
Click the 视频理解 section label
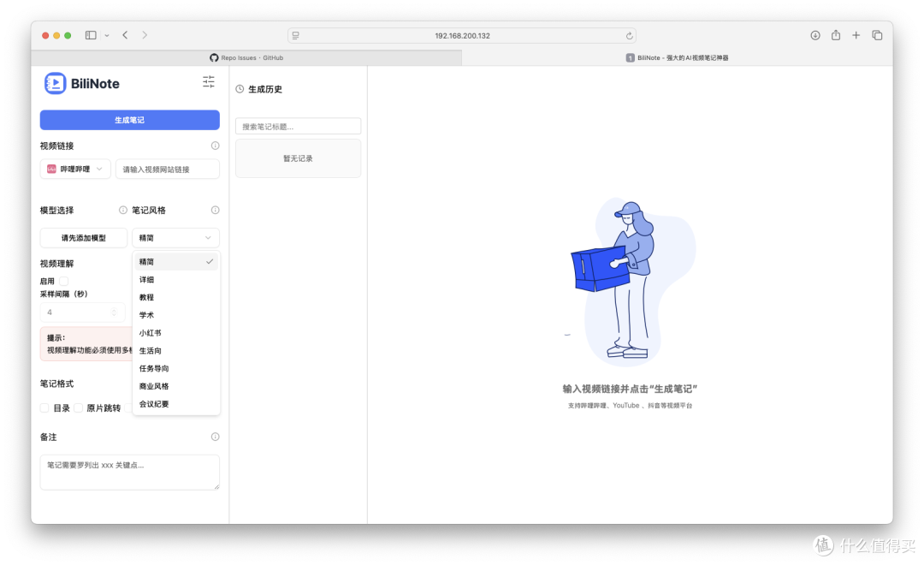56,264
